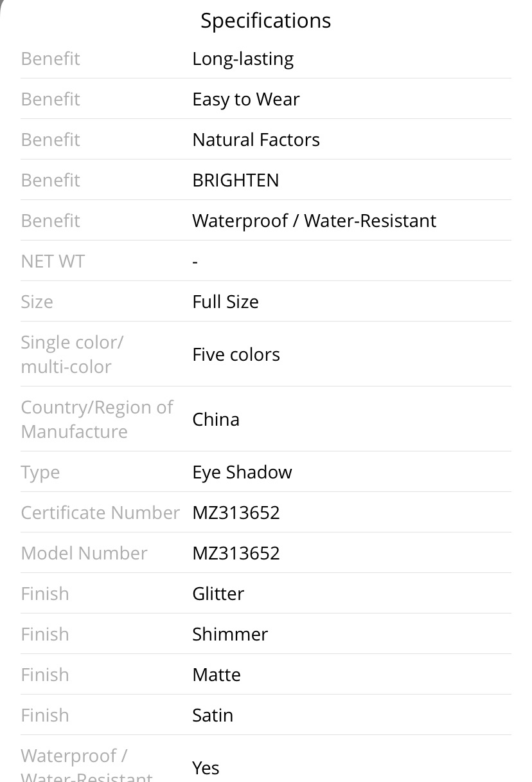Tap the Easy to Wear value
Viewport: 532px width, 782px height.
point(246,99)
